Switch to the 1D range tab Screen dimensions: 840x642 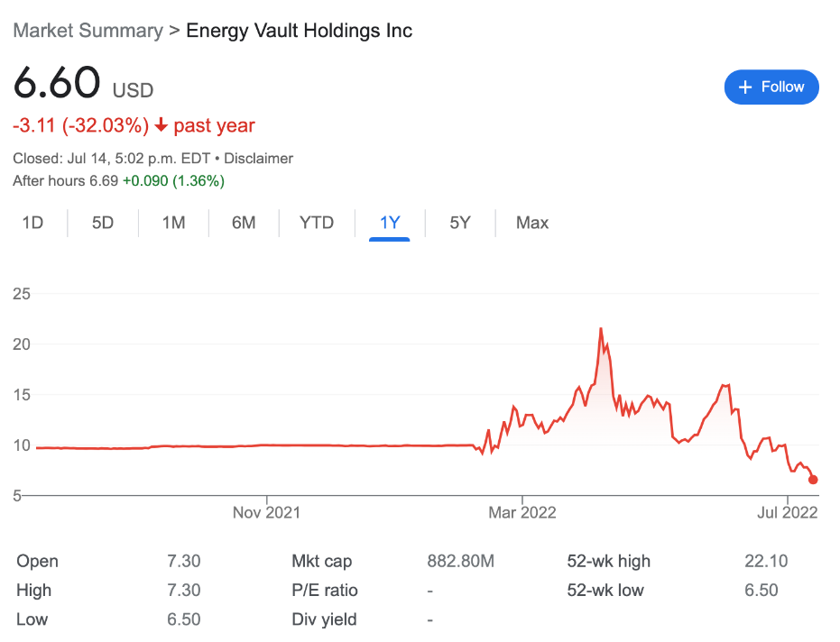(x=32, y=223)
